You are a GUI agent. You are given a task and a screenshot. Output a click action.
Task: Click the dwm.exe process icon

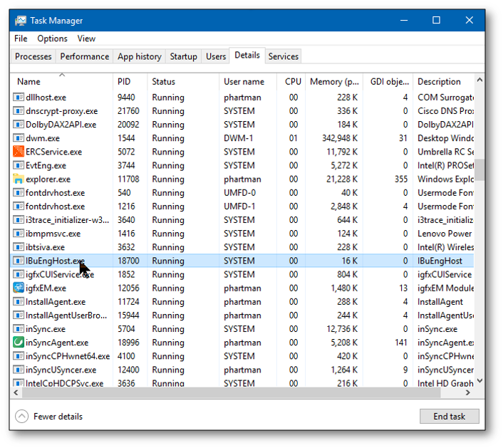point(19,138)
